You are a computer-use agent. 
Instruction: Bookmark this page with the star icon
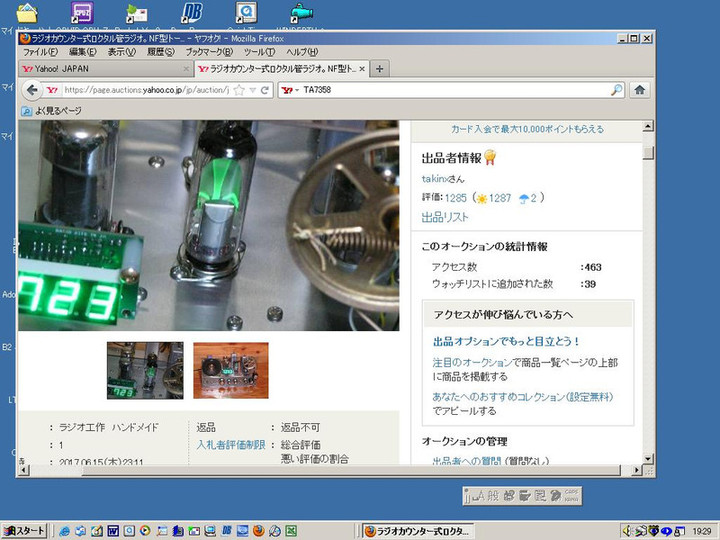239,90
